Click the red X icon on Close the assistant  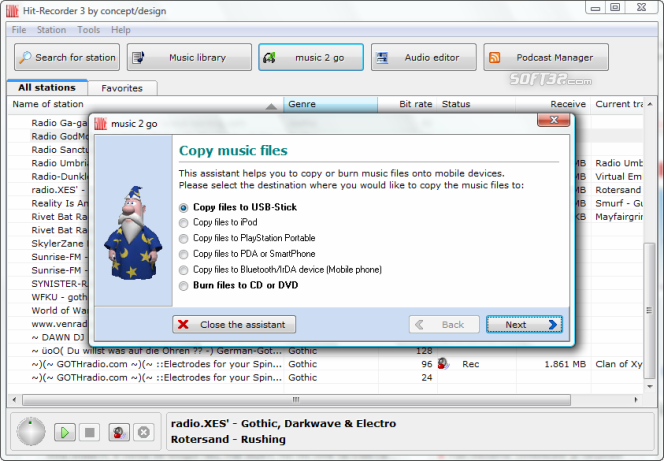(183, 324)
